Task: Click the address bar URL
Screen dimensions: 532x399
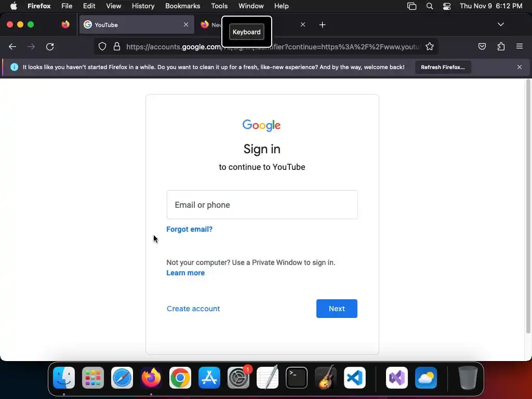Action: click(x=273, y=46)
